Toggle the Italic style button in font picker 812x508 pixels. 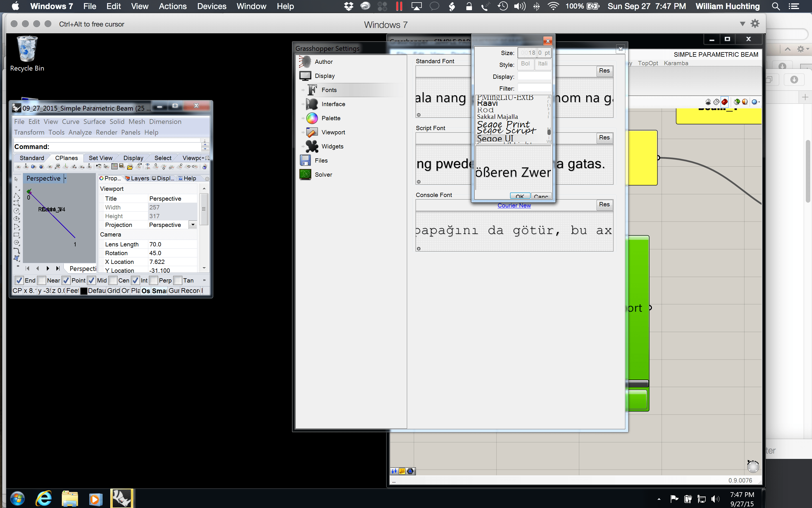pyautogui.click(x=542, y=64)
